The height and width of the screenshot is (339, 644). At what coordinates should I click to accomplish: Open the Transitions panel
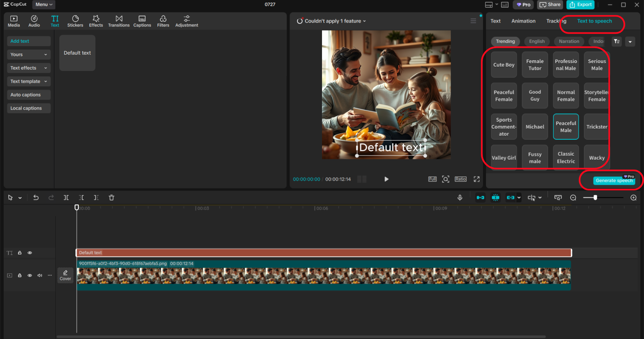click(119, 21)
